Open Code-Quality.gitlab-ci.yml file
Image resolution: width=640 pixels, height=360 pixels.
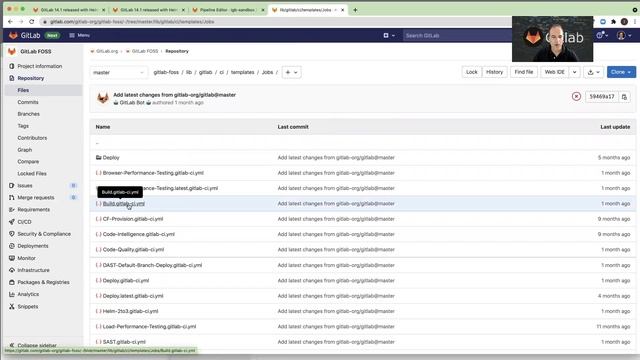tap(133, 250)
